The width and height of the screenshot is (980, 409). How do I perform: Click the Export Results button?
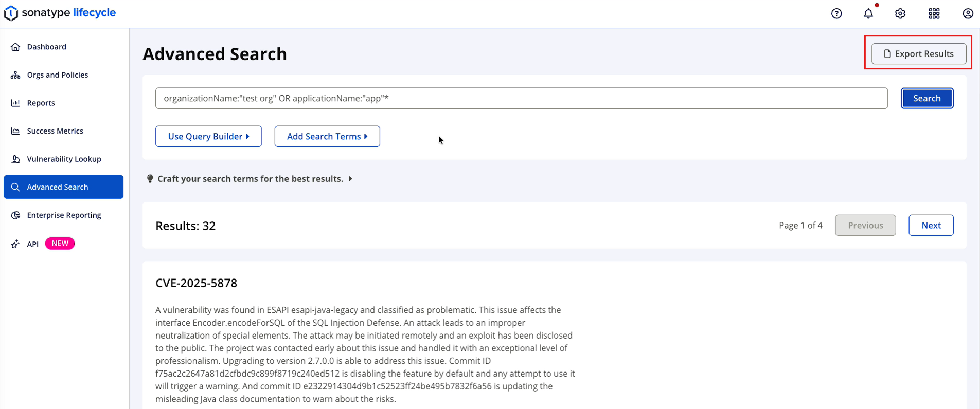[919, 54]
